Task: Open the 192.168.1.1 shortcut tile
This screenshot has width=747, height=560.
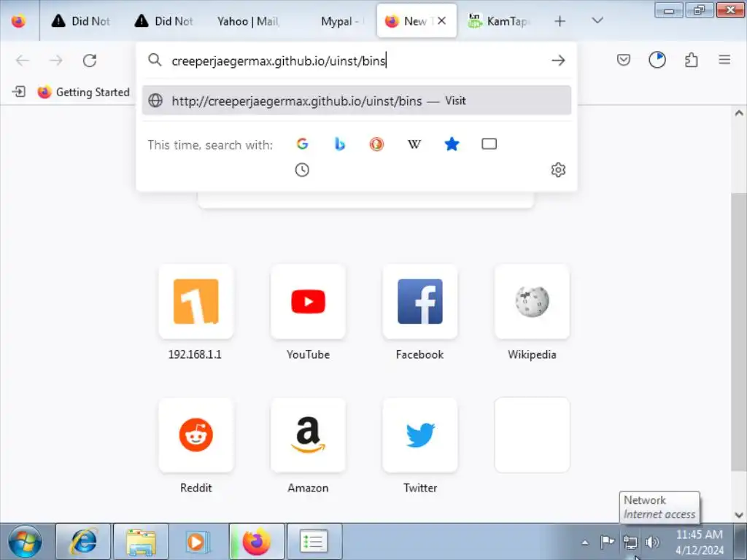Action: click(x=196, y=302)
